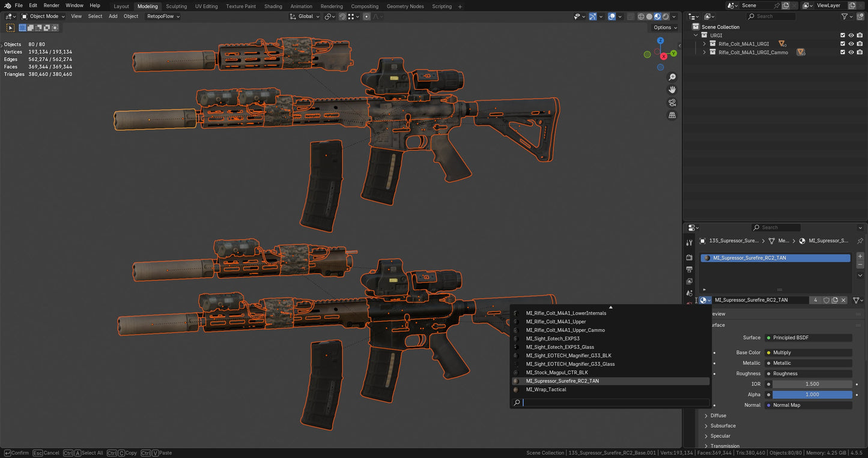
Task: Select the Render Properties tab icon
Action: pos(689,257)
